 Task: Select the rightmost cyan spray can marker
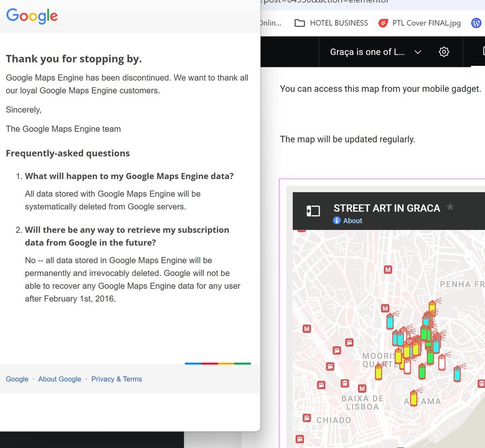pyautogui.click(x=457, y=373)
